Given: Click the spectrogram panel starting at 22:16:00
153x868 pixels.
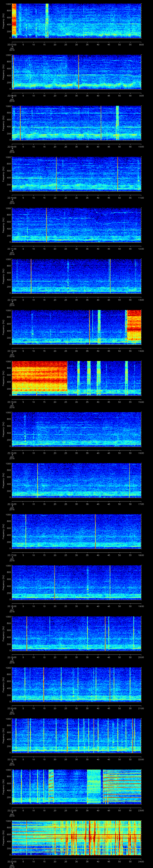Looking at the screenshot, I should [x=77, y=480].
